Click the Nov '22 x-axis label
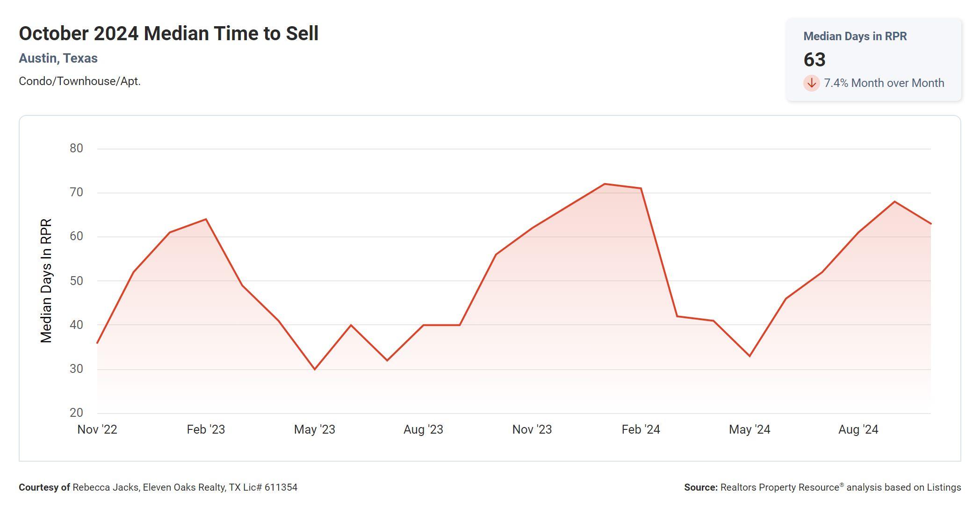The image size is (980, 514). 97,429
